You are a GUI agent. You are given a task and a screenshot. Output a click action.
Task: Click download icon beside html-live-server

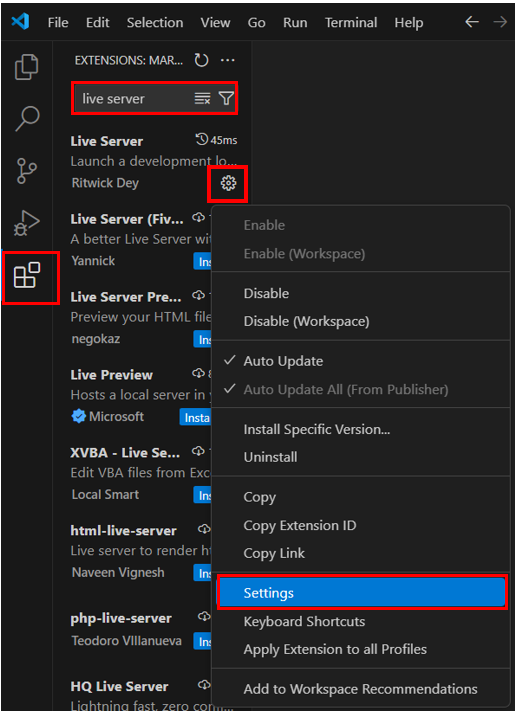click(203, 529)
